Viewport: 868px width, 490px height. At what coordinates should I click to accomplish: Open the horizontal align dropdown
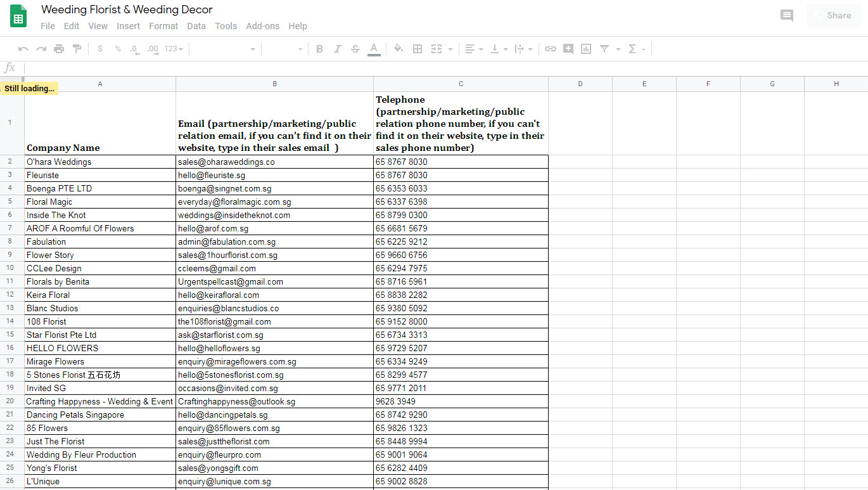click(474, 48)
